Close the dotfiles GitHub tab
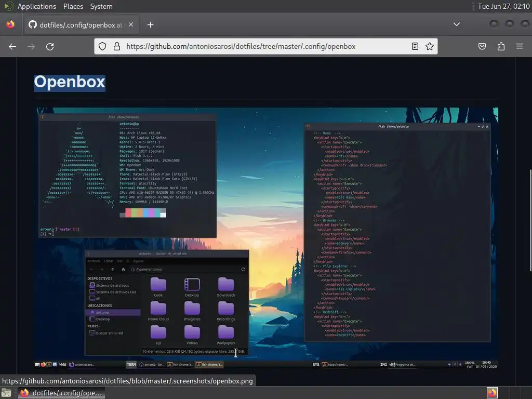Screen dimensions: 532x399 pyautogui.click(x=131, y=25)
